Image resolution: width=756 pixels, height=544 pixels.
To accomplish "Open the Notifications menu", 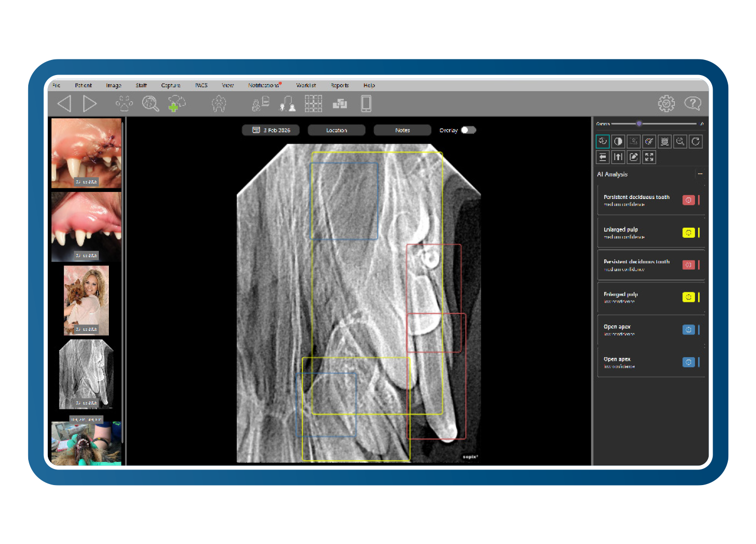I will click(x=264, y=86).
